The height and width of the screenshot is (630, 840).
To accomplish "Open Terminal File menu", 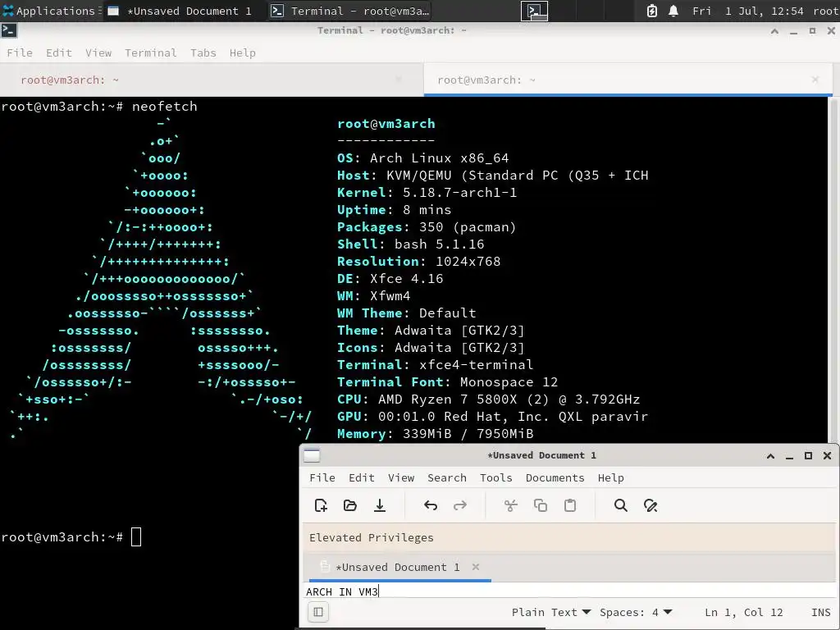I will (20, 52).
